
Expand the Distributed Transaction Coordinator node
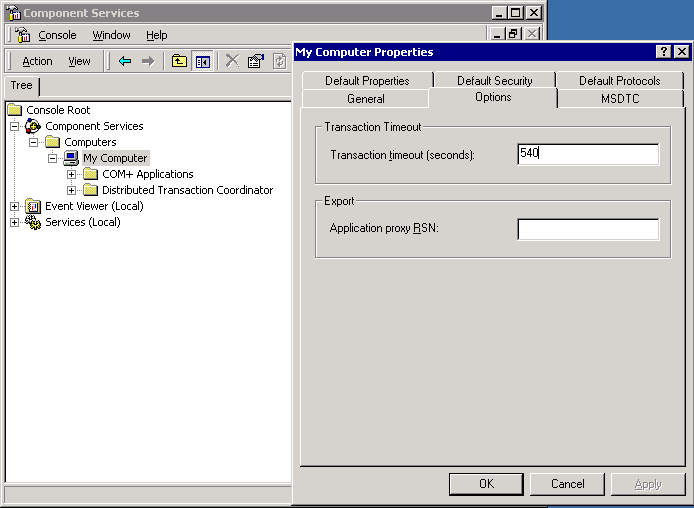(71, 190)
